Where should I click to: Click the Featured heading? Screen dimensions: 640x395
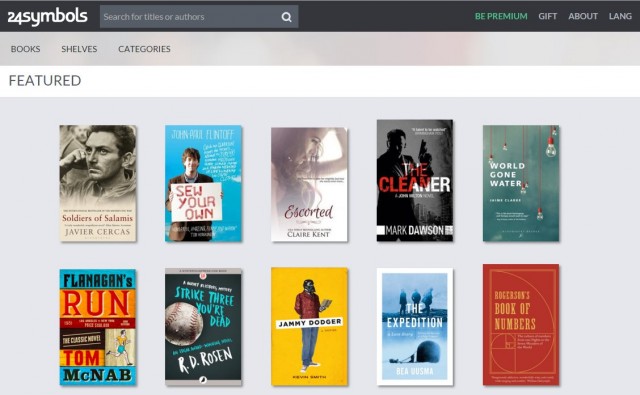(45, 81)
